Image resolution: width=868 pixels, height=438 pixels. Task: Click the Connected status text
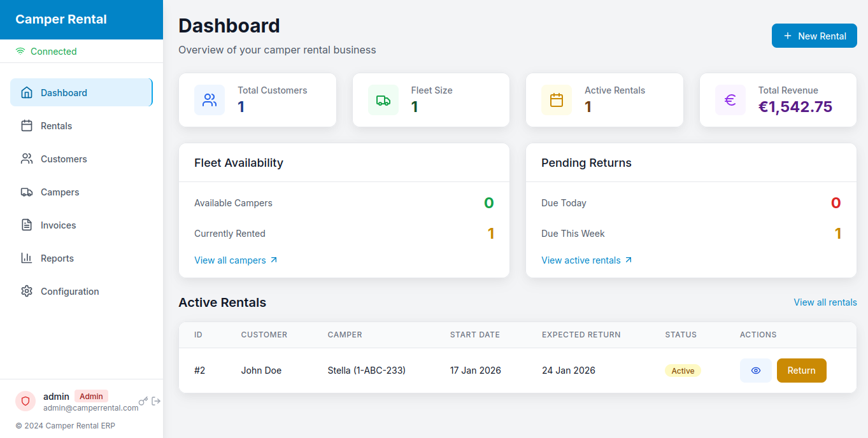pyautogui.click(x=53, y=52)
